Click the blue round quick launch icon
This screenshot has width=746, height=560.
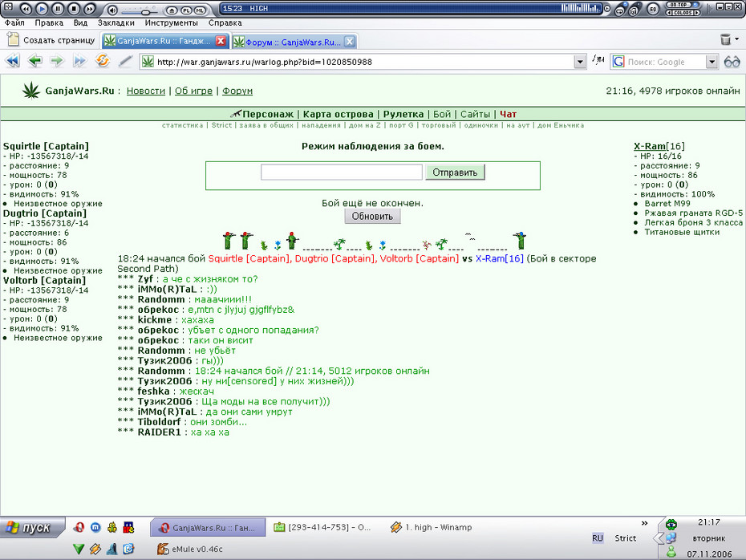[95, 527]
